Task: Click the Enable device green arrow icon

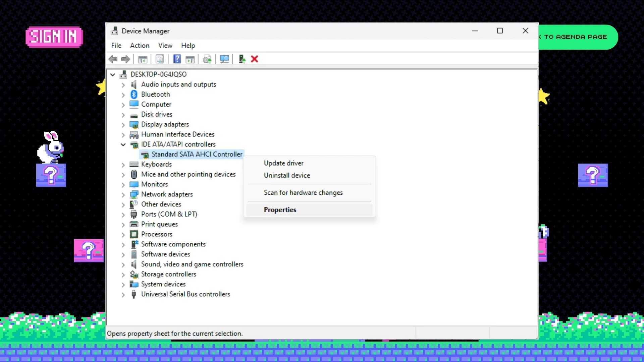Action: [242, 59]
